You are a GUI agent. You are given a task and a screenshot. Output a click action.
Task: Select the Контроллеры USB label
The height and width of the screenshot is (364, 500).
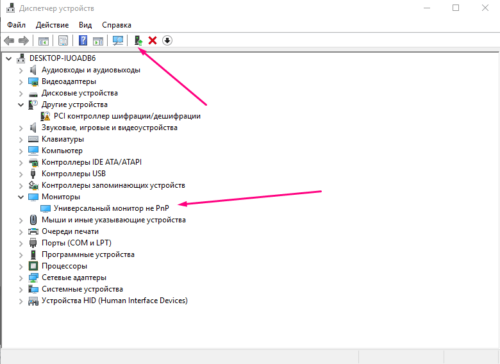pos(74,174)
